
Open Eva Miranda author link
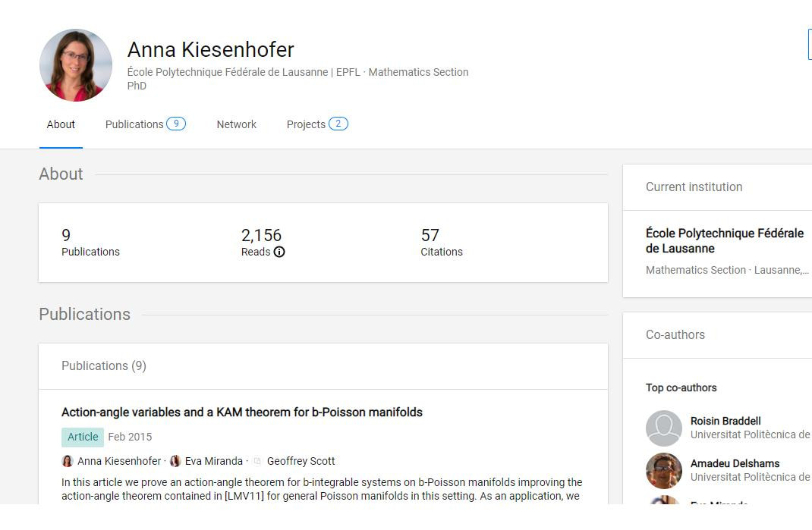pos(214,461)
